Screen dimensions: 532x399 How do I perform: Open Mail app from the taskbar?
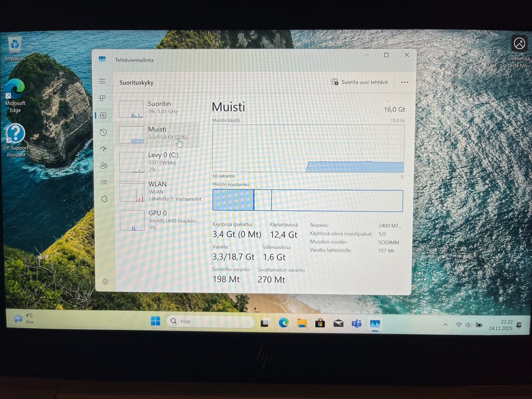pyautogui.click(x=338, y=323)
